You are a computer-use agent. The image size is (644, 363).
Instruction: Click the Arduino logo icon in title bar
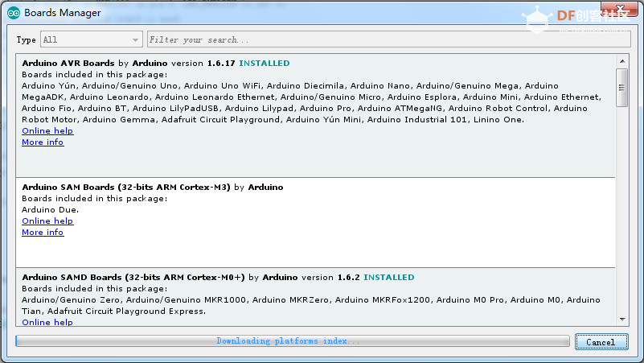pyautogui.click(x=14, y=13)
